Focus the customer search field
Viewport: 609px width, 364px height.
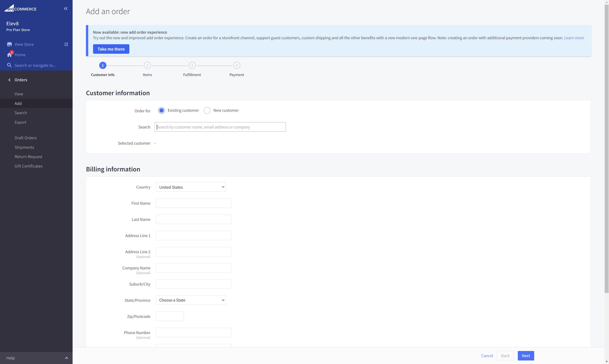point(220,127)
